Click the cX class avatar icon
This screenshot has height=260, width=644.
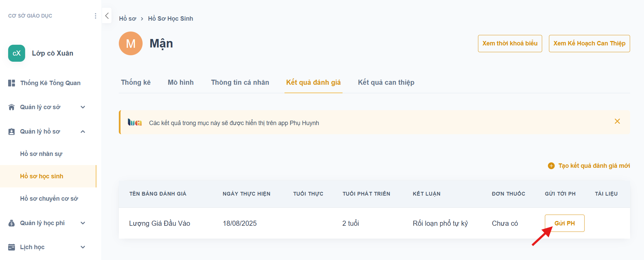[x=17, y=53]
